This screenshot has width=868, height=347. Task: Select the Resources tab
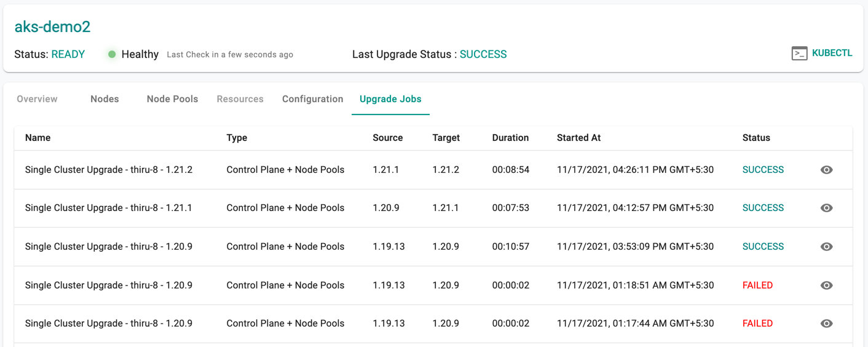240,99
